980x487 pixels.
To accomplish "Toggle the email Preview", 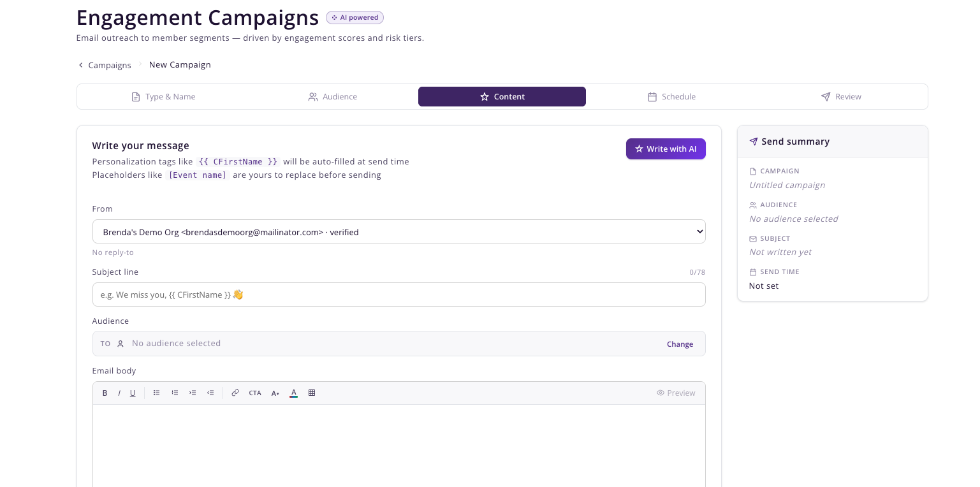I will coord(676,393).
